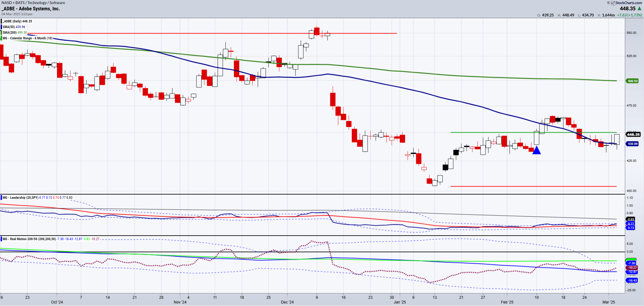644x306 pixels.
Task: Click the swatch beside MG - Leadership legend
Action: [1, 198]
